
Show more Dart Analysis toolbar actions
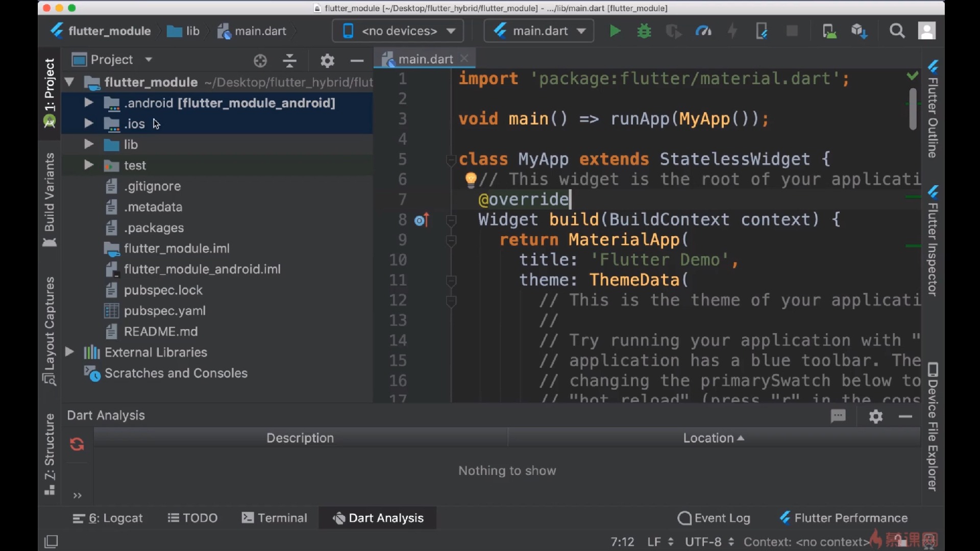point(78,495)
